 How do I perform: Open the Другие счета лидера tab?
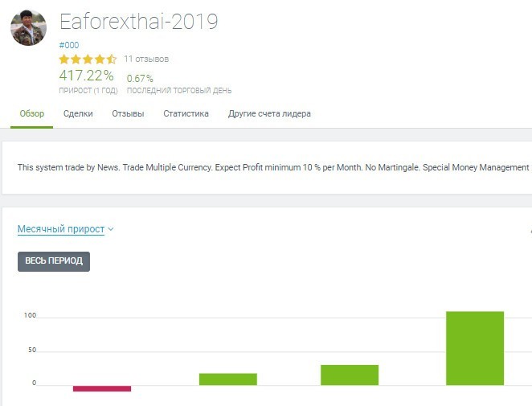coord(269,113)
